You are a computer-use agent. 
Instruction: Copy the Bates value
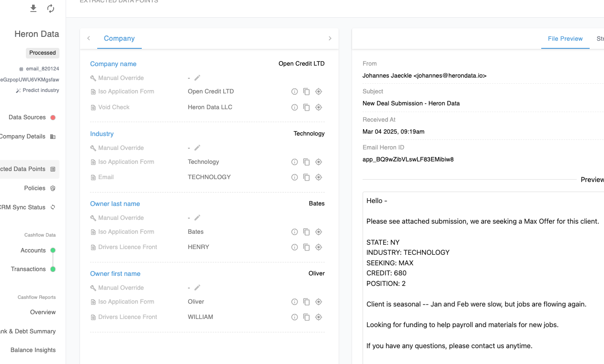pos(307,232)
